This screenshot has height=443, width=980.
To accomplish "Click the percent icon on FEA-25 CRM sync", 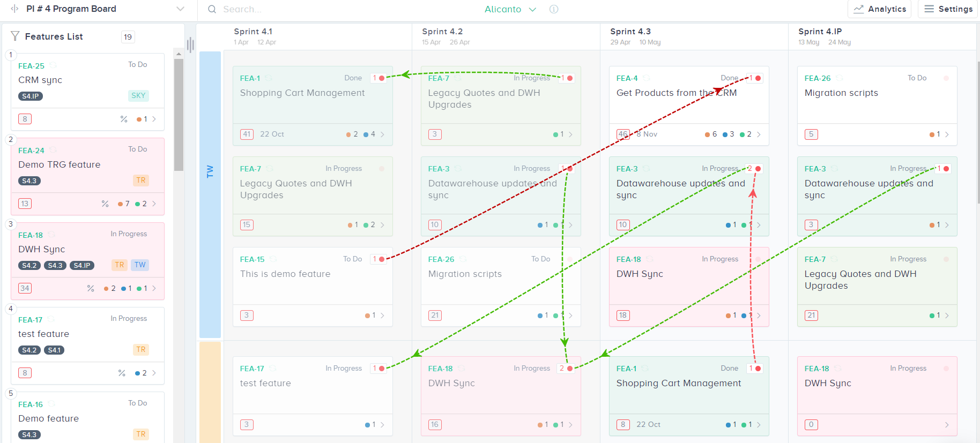I will point(124,119).
